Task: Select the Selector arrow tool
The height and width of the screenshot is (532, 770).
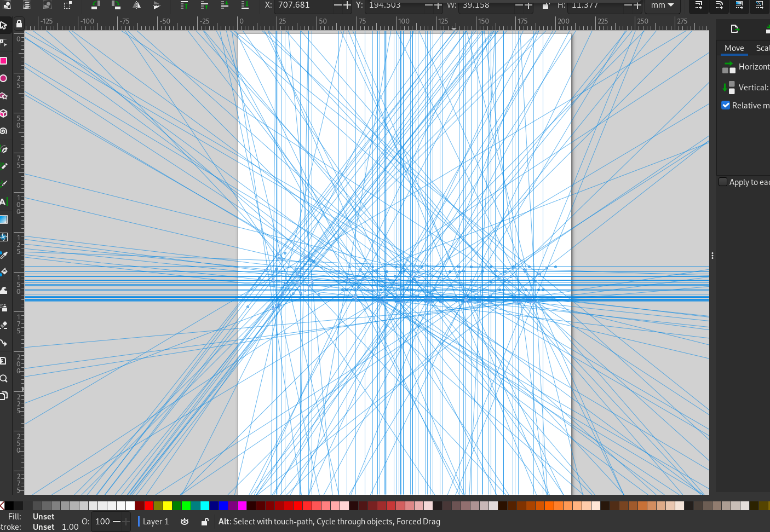Action: point(4,25)
